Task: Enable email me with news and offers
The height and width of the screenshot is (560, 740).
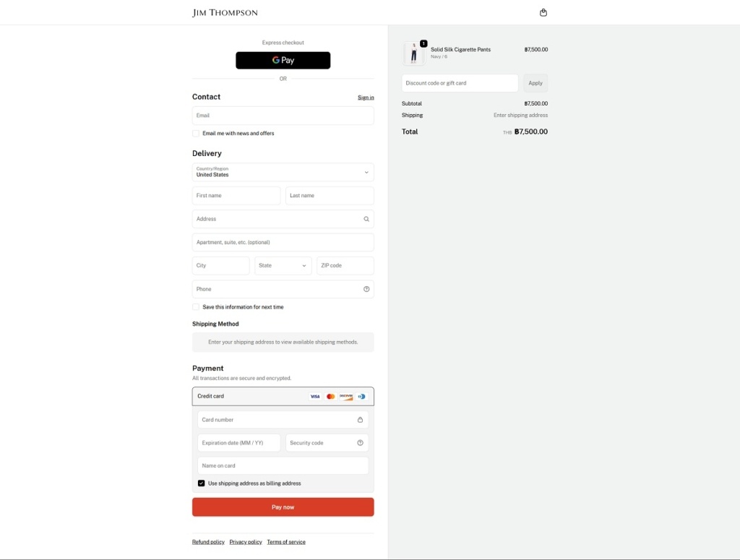Action: click(x=196, y=134)
